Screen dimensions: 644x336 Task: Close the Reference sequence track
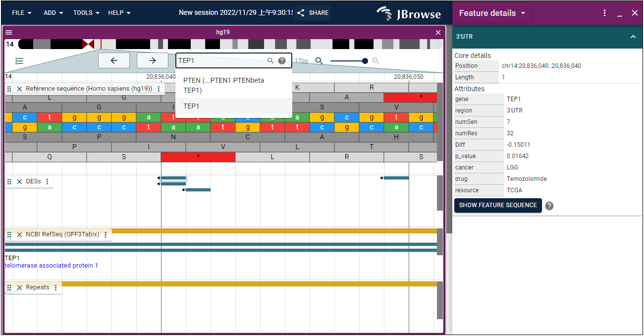[19, 89]
